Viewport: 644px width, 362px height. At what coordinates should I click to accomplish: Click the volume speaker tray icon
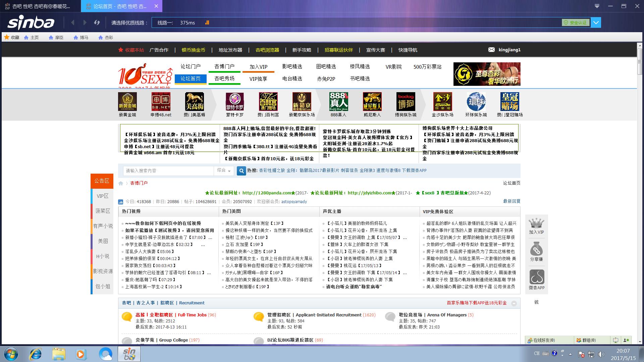click(x=601, y=354)
